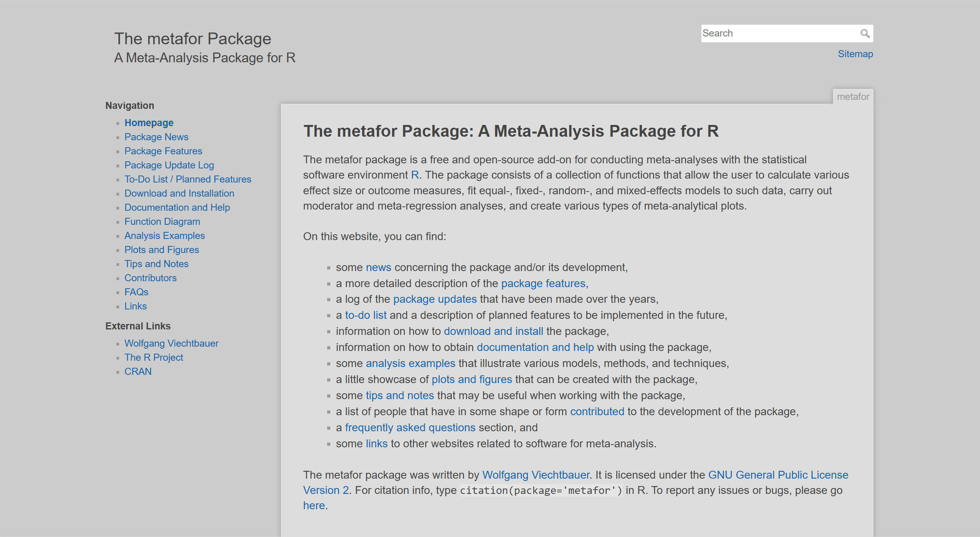Image resolution: width=980 pixels, height=537 pixels.
Task: Read Tips and Notes page
Action: pyautogui.click(x=156, y=264)
